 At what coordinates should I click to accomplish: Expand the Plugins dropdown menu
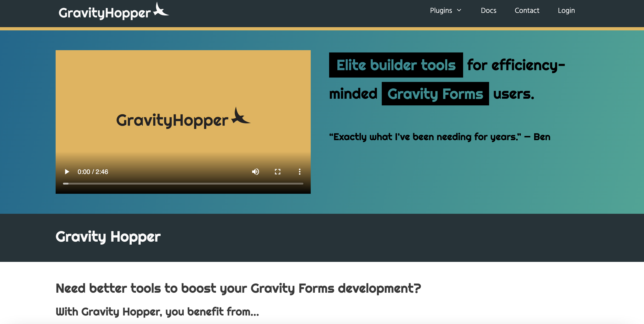point(446,11)
